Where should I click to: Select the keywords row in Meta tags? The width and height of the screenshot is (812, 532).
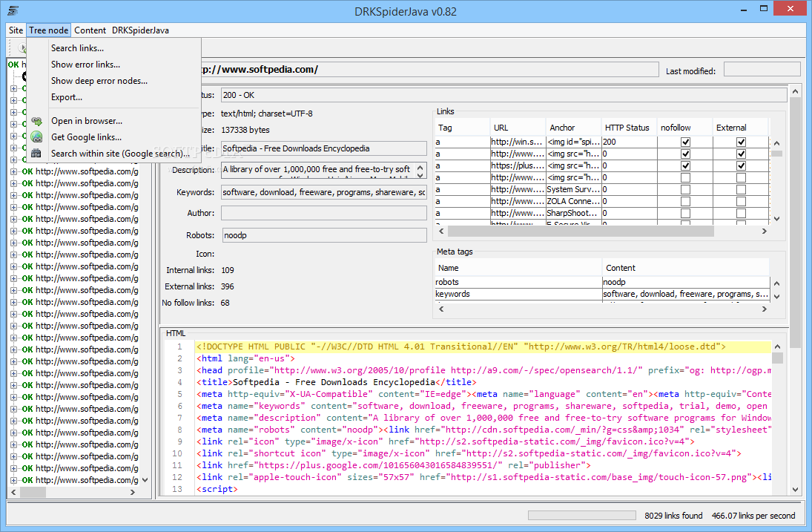[602, 295]
